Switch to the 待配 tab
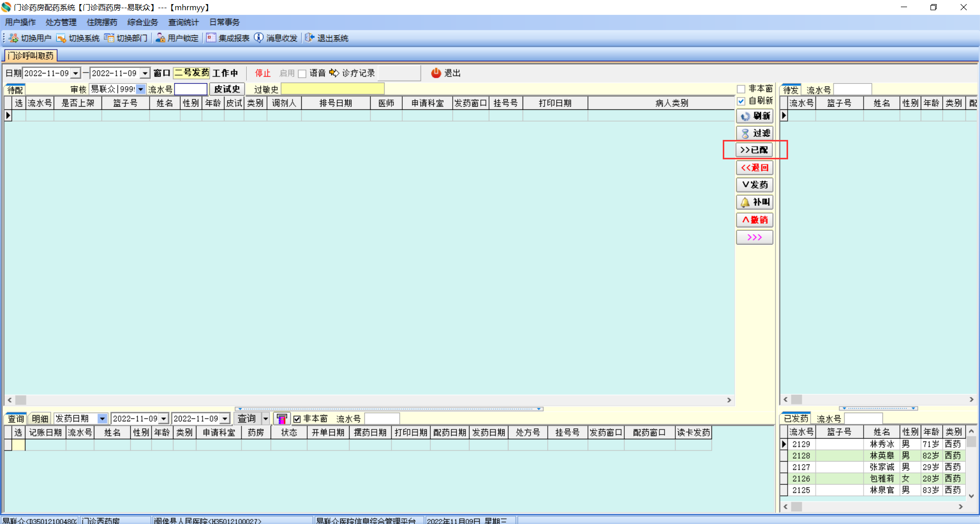Image resolution: width=980 pixels, height=524 pixels. click(15, 90)
